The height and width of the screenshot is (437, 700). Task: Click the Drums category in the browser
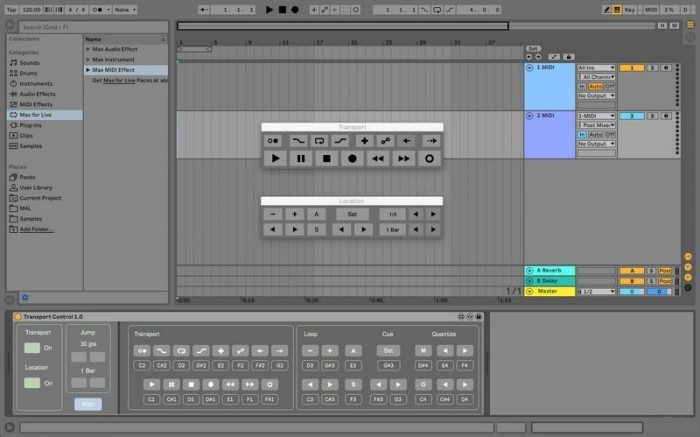point(31,73)
